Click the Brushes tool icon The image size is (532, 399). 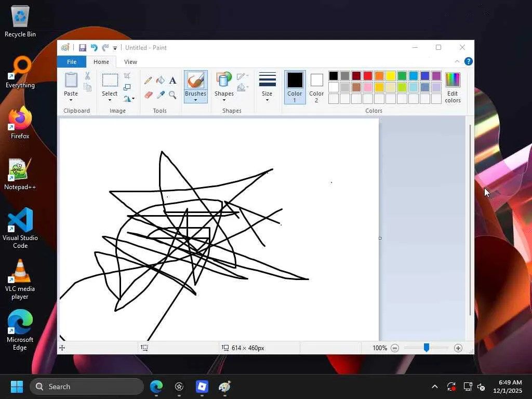click(x=196, y=81)
